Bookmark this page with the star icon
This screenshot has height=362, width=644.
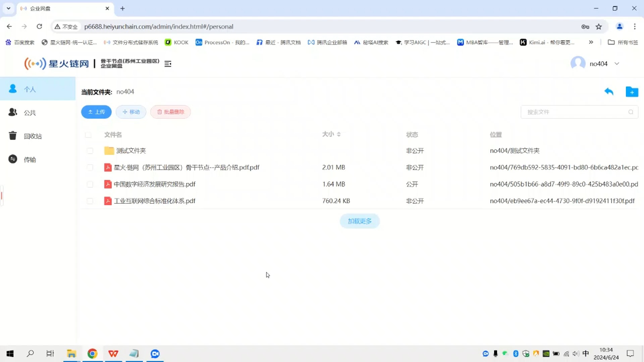pos(599,26)
